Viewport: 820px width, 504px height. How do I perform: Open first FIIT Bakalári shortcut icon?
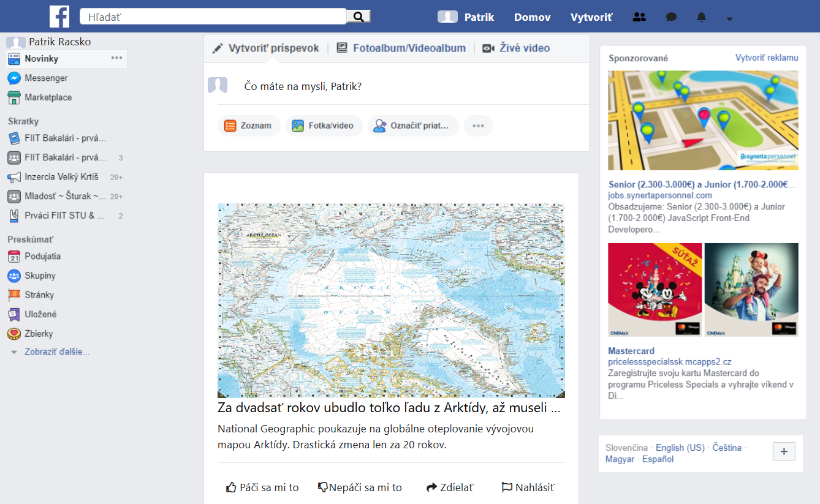[x=14, y=138]
